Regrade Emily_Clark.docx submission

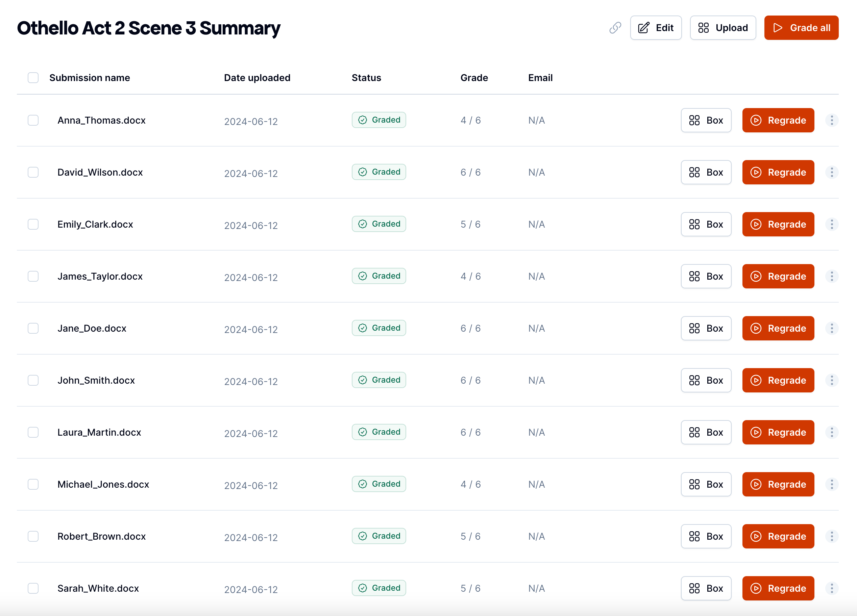[778, 224]
